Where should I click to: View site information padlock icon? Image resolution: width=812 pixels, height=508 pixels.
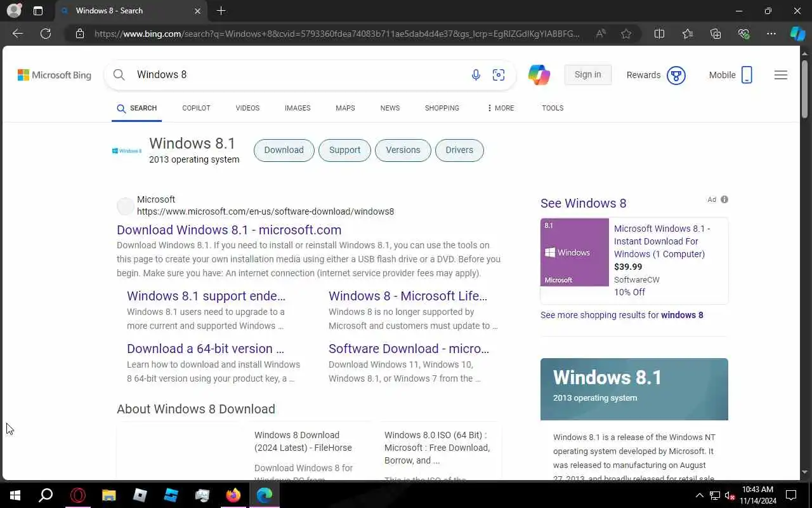(x=80, y=34)
